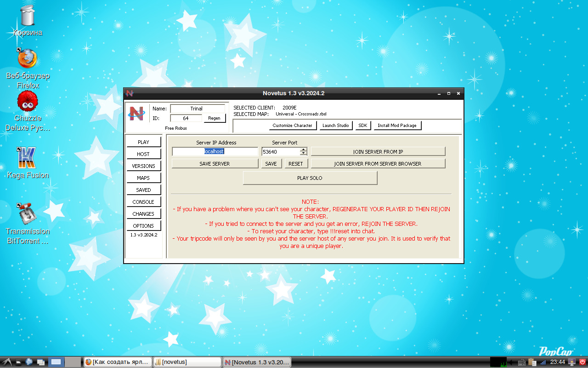Image resolution: width=588 pixels, height=368 pixels.
Task: Click the Novetus logo beside the Name field
Action: (x=136, y=113)
